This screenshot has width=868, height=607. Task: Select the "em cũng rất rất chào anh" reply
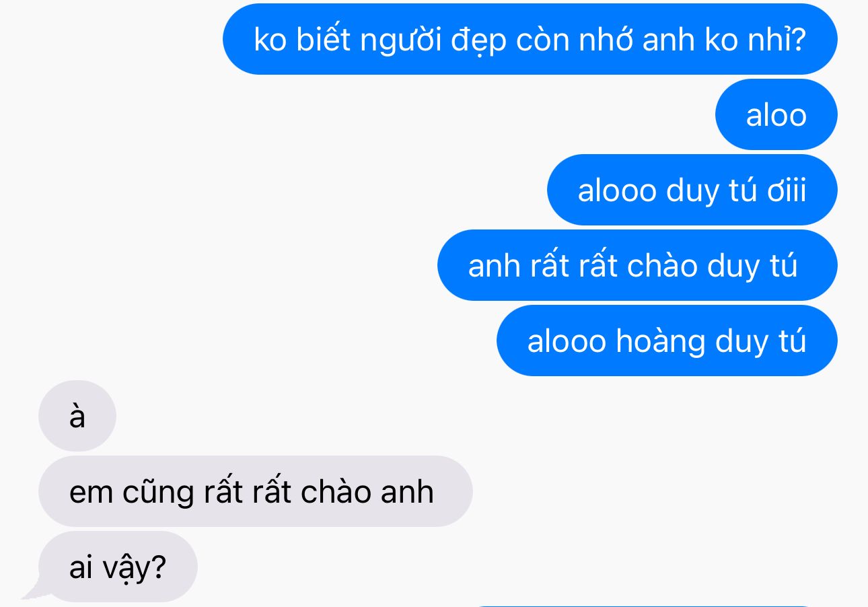(256, 491)
